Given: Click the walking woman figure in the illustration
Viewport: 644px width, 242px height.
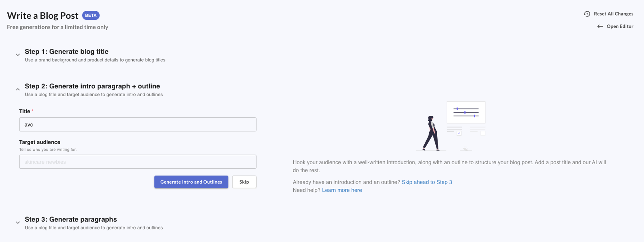Looking at the screenshot, I should (431, 133).
